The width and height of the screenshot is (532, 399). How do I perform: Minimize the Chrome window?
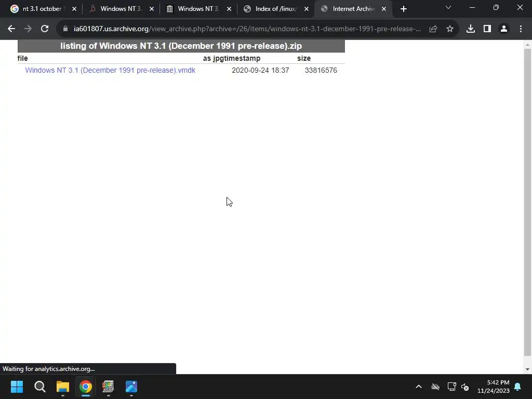pyautogui.click(x=472, y=7)
